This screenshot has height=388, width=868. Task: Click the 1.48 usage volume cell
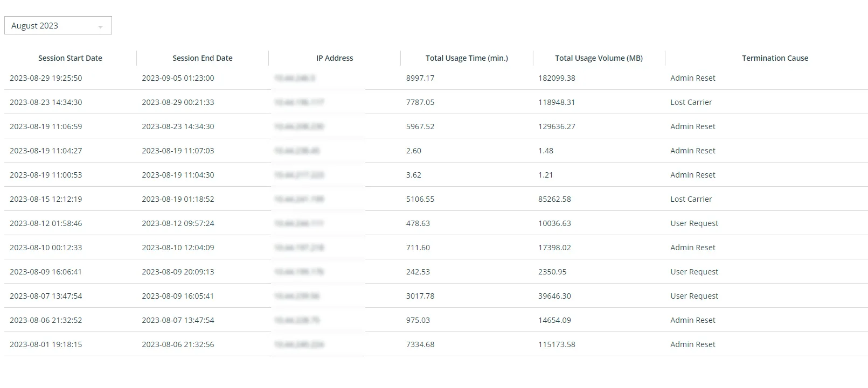point(546,151)
